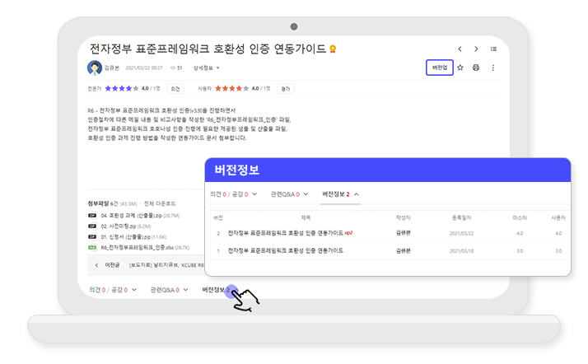This screenshot has height=364, width=588.
Task: Open the three-dot more options menu
Action: tap(492, 68)
